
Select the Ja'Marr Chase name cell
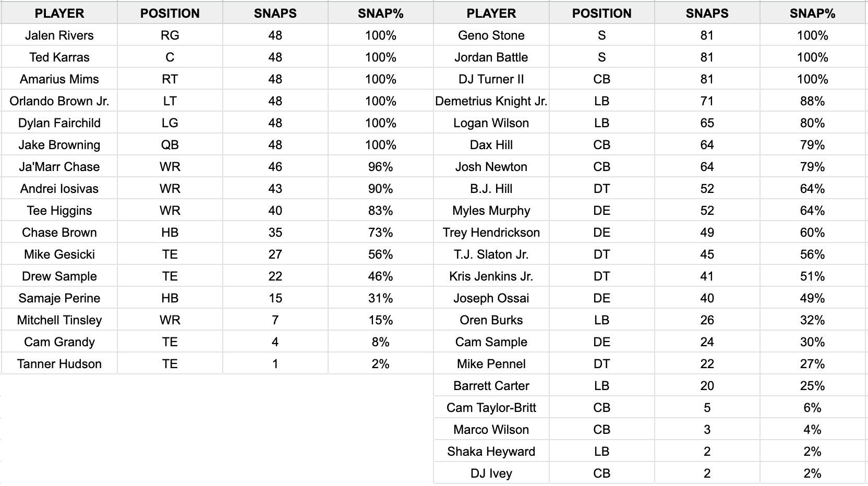[59, 167]
